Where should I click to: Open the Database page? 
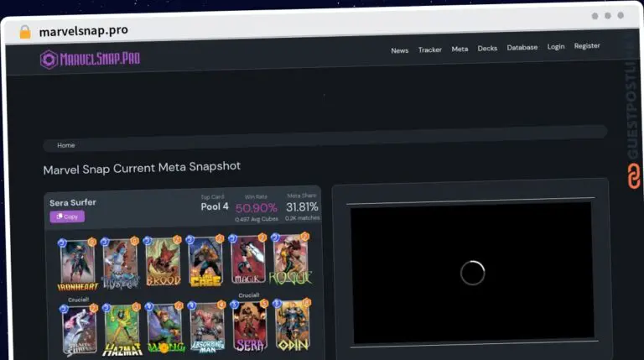(x=522, y=47)
